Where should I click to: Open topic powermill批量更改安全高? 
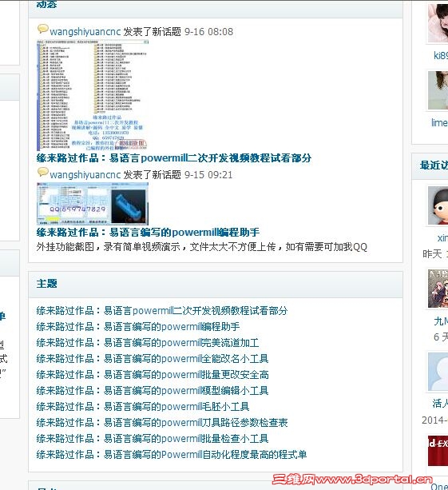click(x=153, y=375)
